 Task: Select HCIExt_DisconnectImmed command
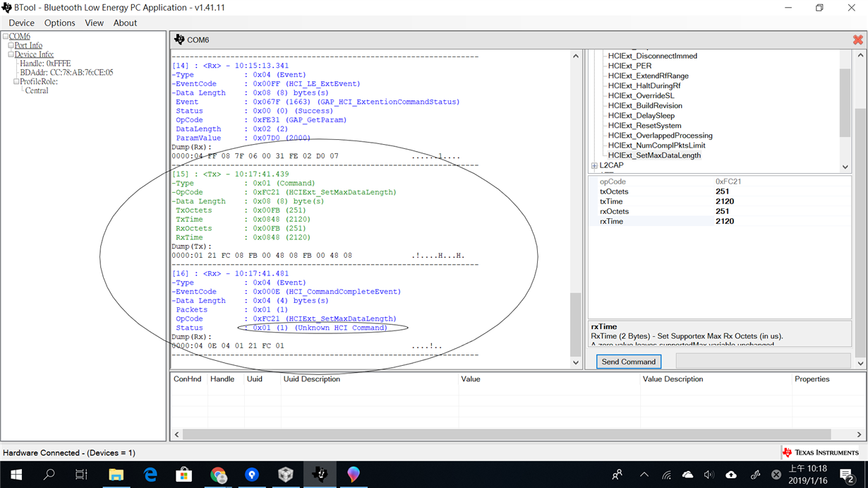pos(653,56)
